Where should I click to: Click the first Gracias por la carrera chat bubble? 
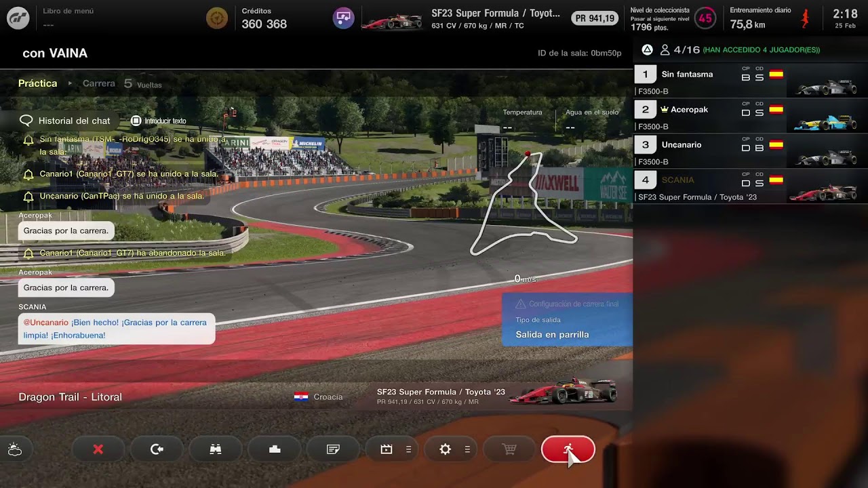[x=66, y=230]
